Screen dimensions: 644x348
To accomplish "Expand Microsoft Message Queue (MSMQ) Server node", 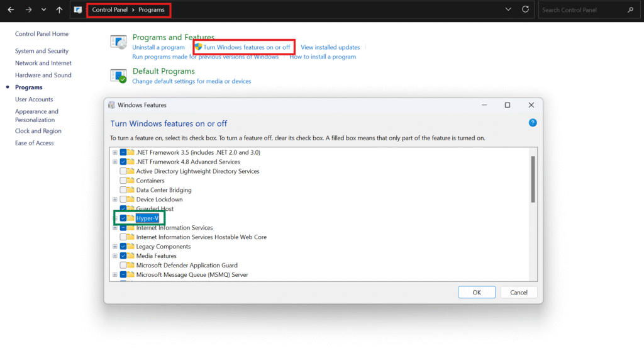I will coord(115,275).
